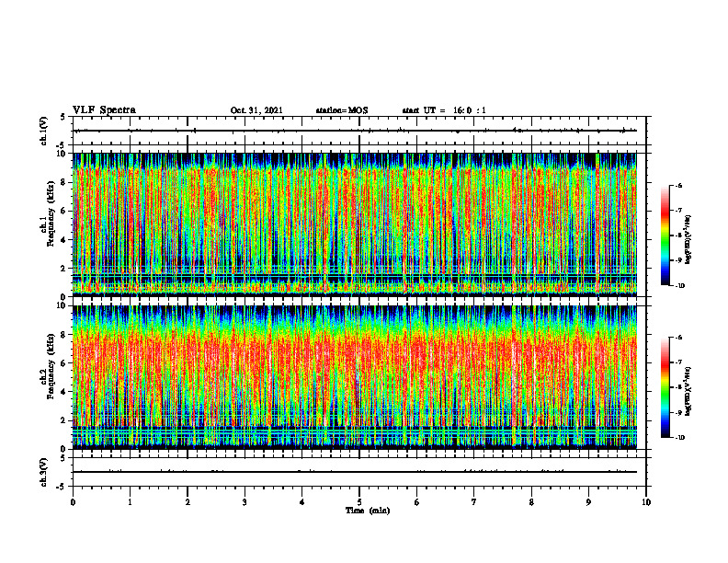
Task: Click time axis tick label "7"
Action: point(474,502)
